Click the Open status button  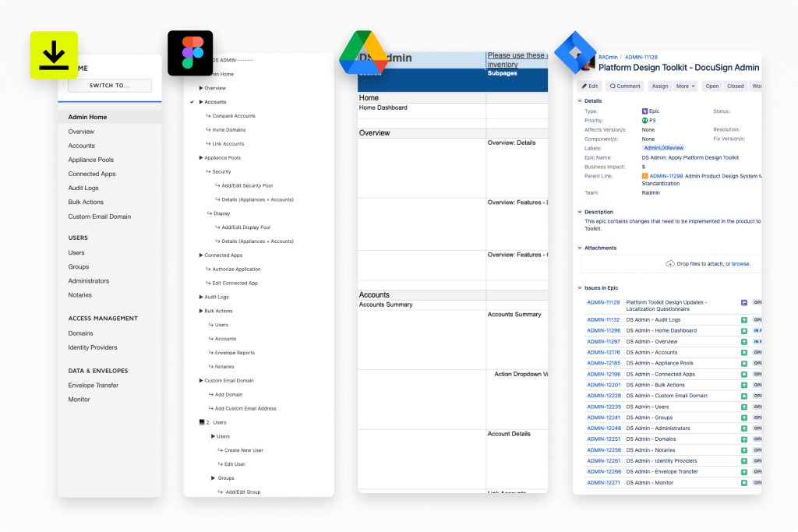point(712,86)
